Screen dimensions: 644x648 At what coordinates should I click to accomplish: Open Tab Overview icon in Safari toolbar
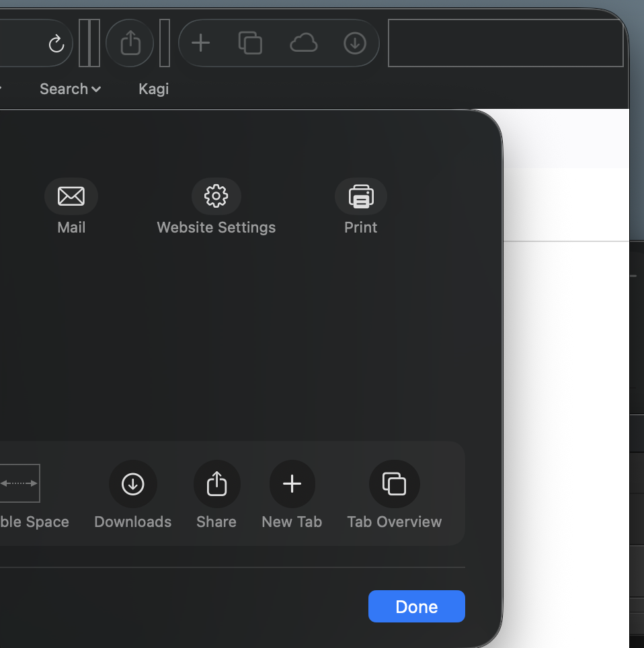(251, 43)
